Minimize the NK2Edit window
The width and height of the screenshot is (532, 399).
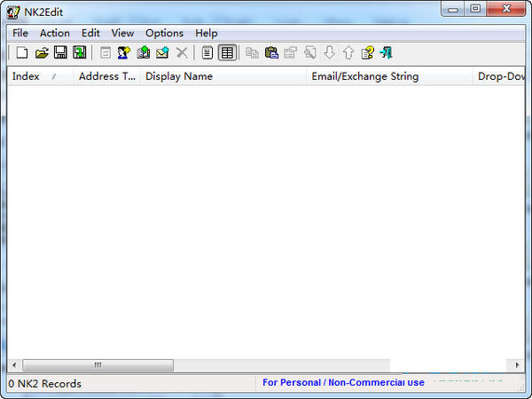[452, 9]
